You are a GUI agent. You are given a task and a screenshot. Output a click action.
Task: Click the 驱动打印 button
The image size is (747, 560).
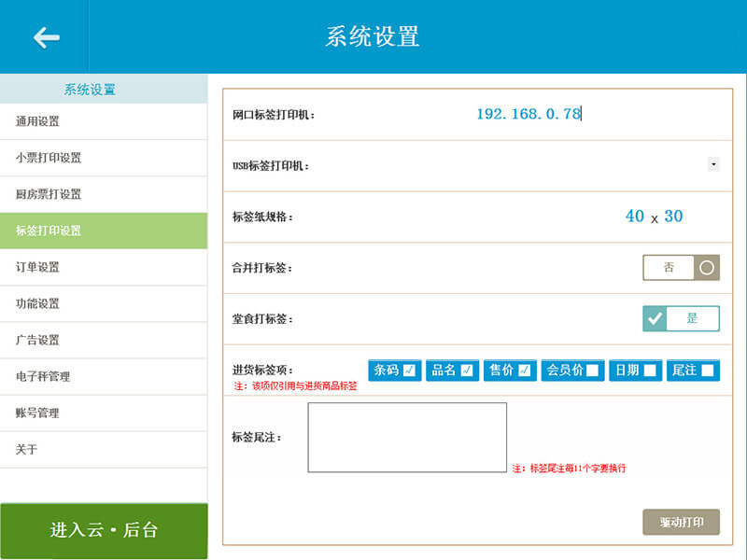click(681, 523)
